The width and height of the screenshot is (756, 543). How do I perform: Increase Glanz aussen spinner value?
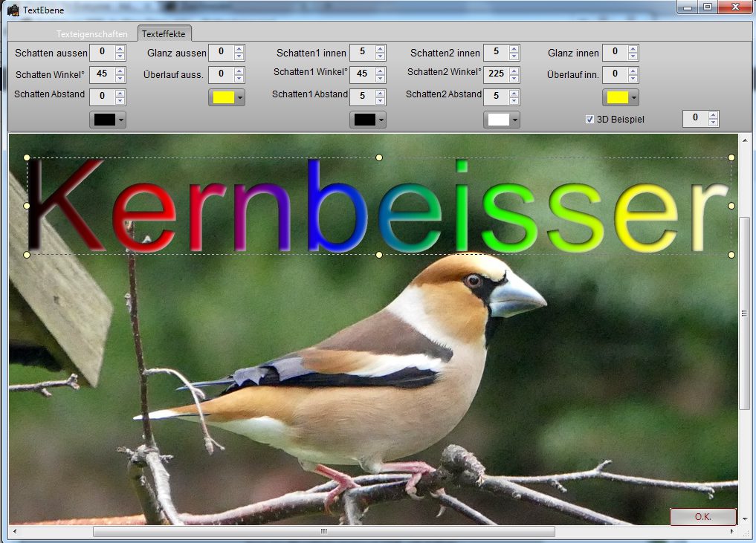pos(239,49)
